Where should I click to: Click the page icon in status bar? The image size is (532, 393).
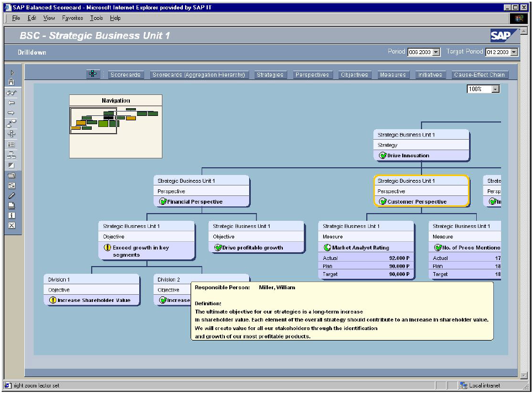(8, 385)
